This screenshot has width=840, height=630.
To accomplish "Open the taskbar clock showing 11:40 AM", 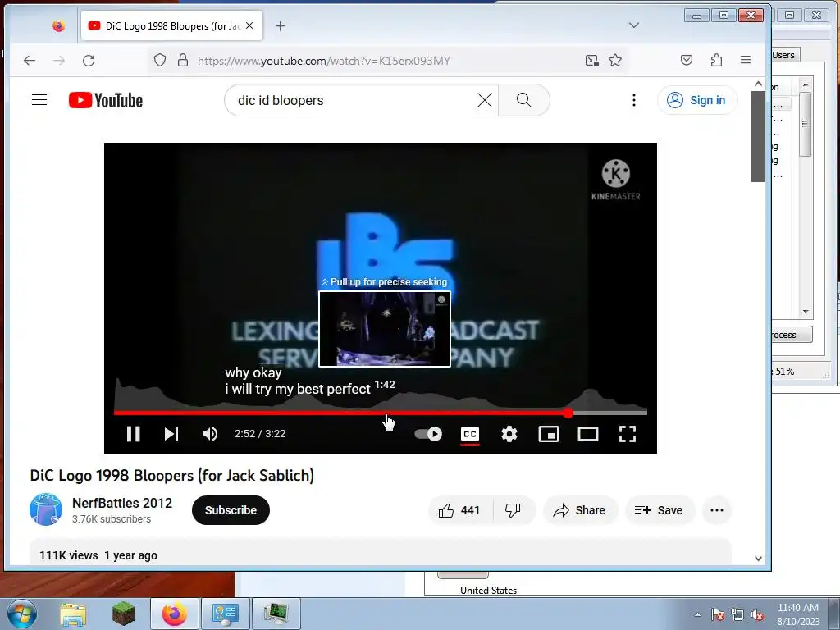I will click(797, 614).
